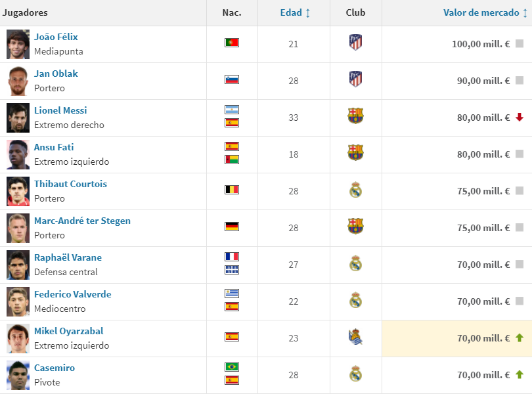
Task: Click Ansu Fati's player photo thumbnail
Action: pos(18,154)
